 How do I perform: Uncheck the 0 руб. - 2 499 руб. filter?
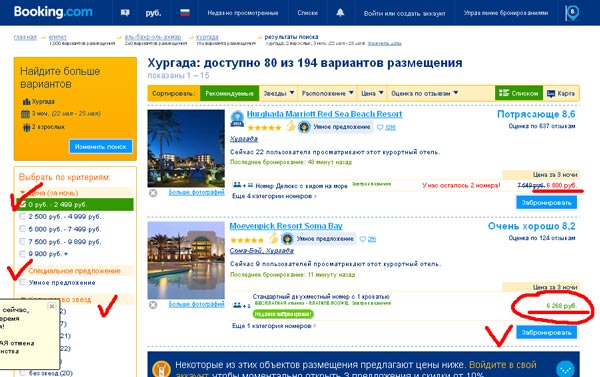(23, 204)
